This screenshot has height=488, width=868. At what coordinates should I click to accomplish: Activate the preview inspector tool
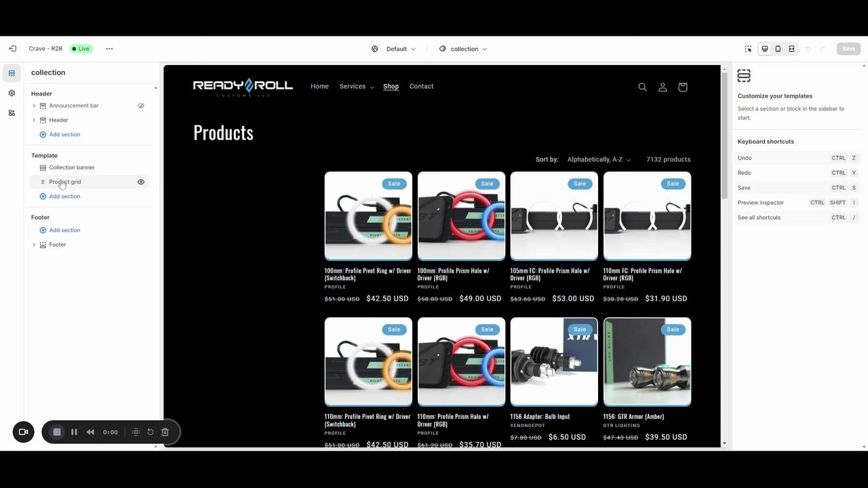(x=748, y=49)
